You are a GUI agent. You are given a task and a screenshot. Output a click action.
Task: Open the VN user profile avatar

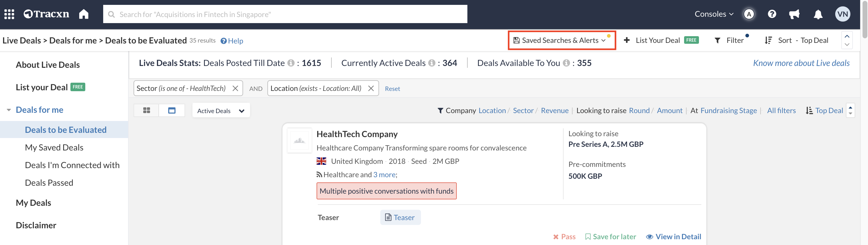[x=843, y=14]
